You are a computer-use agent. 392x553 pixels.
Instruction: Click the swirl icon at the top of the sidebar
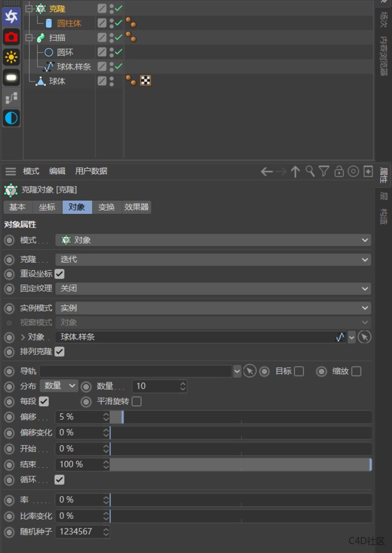pyautogui.click(x=11, y=16)
